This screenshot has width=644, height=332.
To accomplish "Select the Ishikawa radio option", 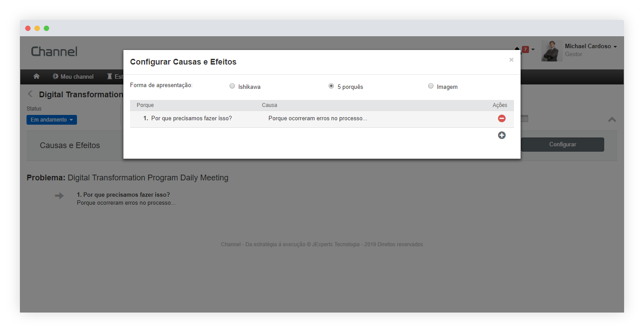I will tap(232, 86).
